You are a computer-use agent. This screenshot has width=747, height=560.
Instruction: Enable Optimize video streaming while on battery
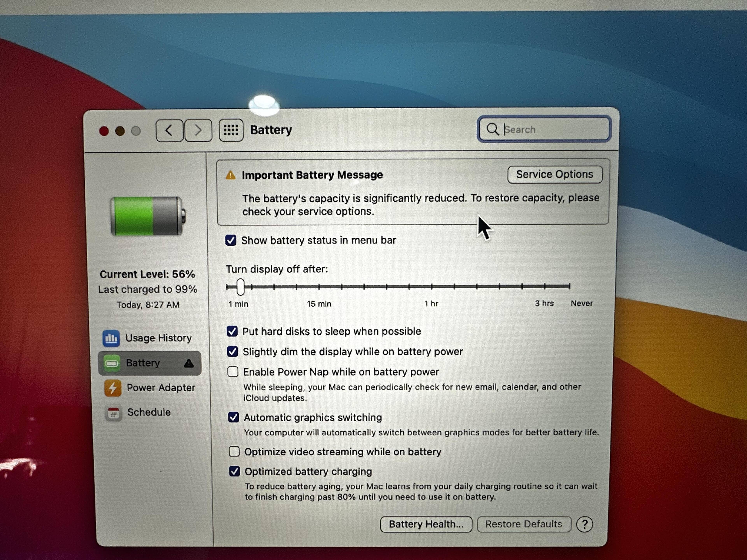[x=234, y=451]
